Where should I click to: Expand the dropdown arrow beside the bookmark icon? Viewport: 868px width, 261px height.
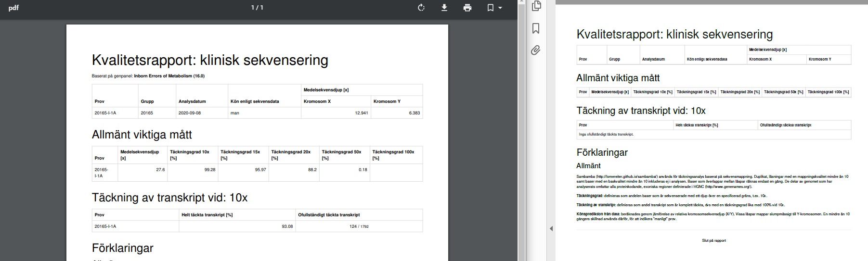coord(500,8)
